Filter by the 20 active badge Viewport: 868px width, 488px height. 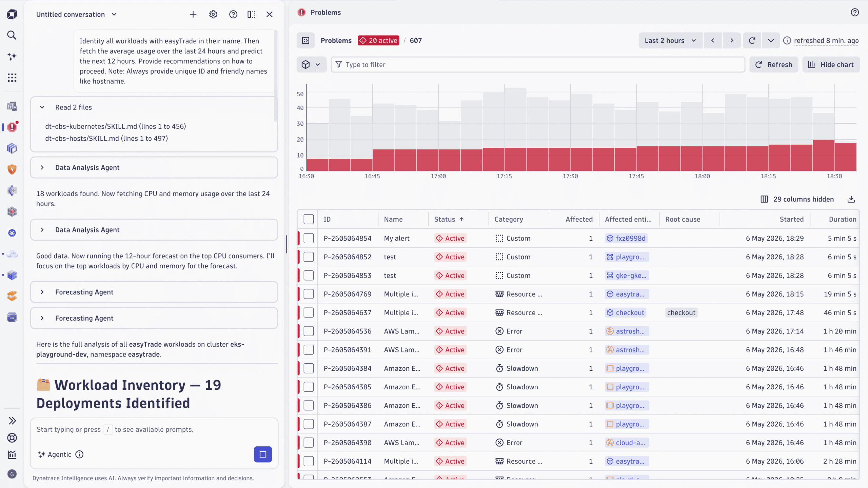378,40
